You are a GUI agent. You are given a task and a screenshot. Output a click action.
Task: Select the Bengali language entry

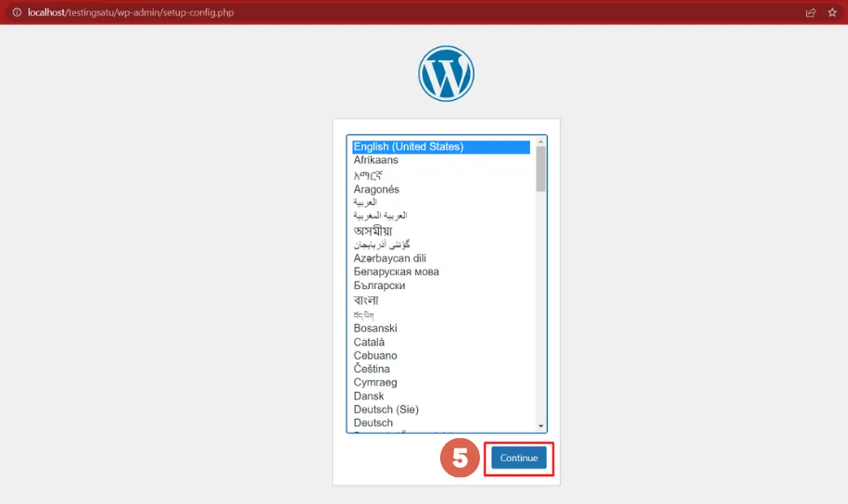441,300
